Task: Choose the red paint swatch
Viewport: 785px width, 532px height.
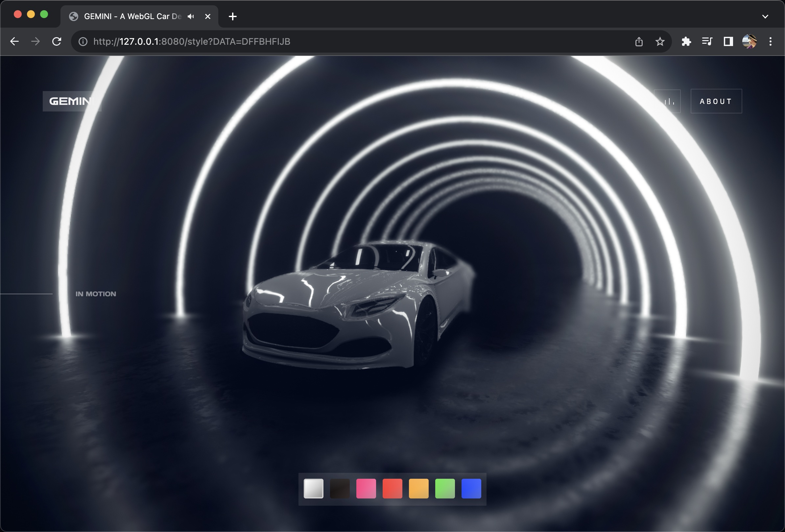Action: tap(392, 488)
